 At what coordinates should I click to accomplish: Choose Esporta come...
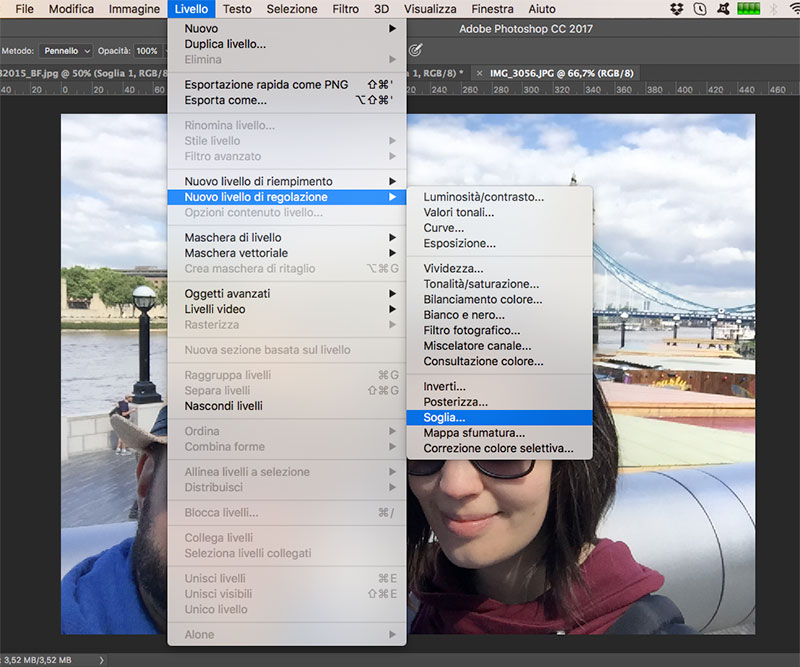[287, 101]
